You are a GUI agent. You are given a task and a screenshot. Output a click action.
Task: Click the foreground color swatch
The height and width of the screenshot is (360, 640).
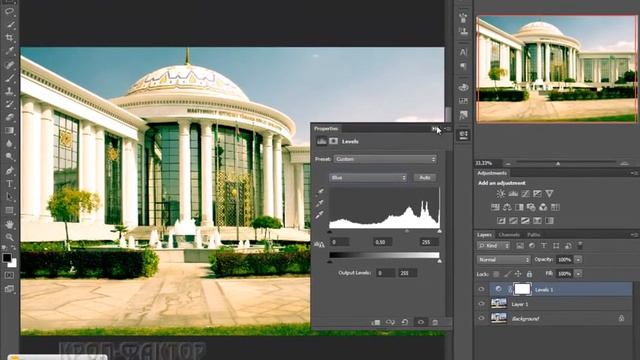click(7, 258)
